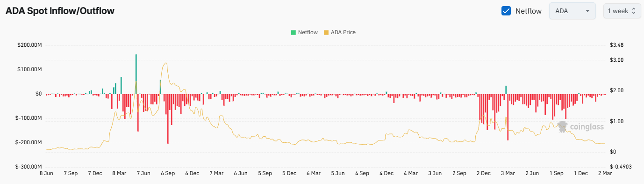Image resolution: width=644 pixels, height=184 pixels.
Task: Toggle the Netflow legend series
Action: pos(304,32)
